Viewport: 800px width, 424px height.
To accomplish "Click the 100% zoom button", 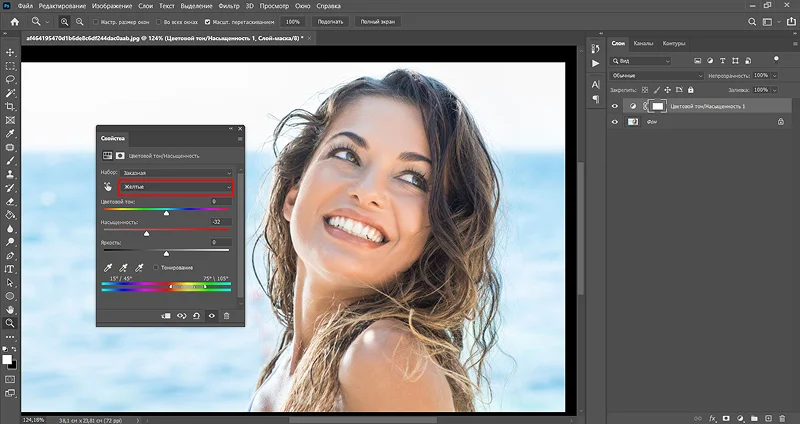I will point(293,22).
